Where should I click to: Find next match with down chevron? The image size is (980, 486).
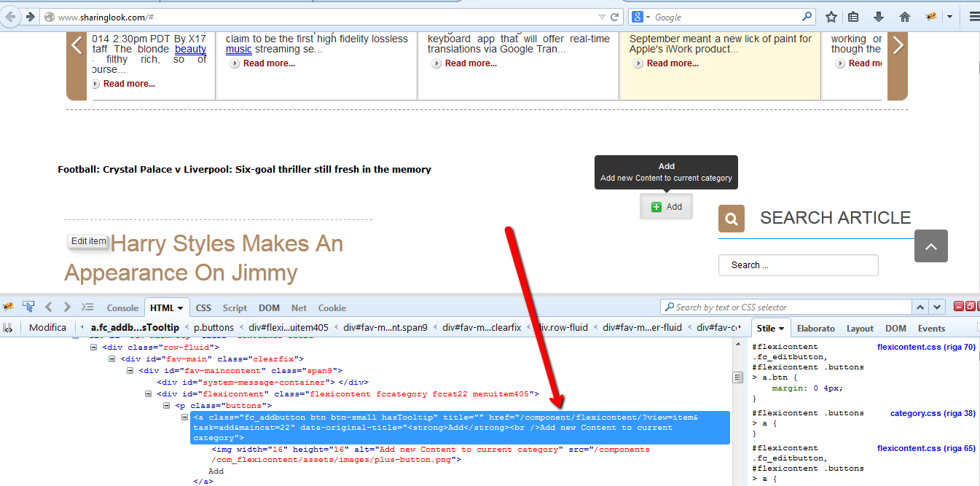coord(937,307)
